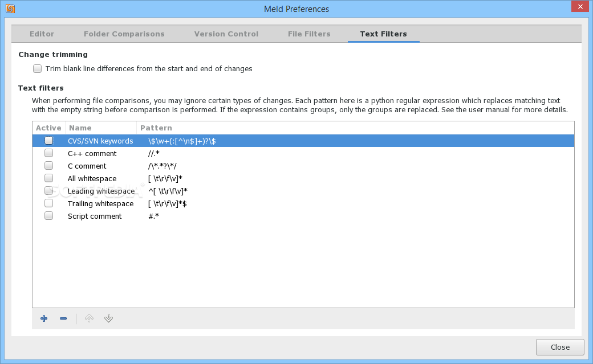Add a new text filter with plus icon
The height and width of the screenshot is (364, 593).
point(44,318)
